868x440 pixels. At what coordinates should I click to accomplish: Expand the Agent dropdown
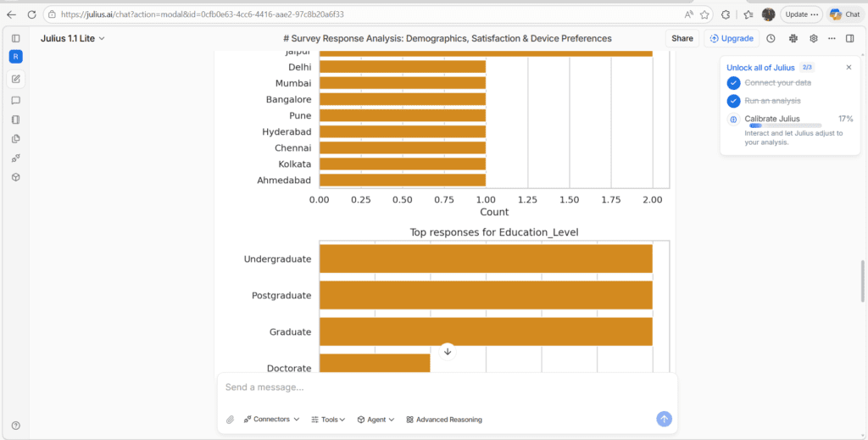click(376, 420)
